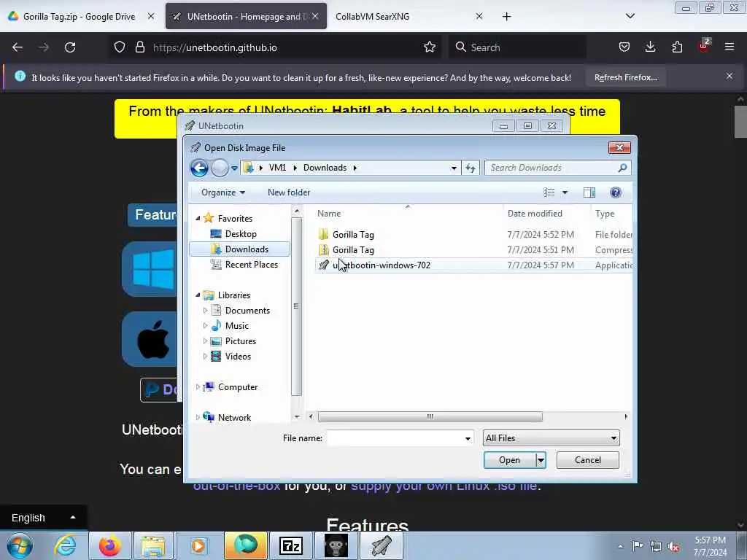Collapse the Libraries tree group
The width and height of the screenshot is (747, 560).
tap(198, 295)
